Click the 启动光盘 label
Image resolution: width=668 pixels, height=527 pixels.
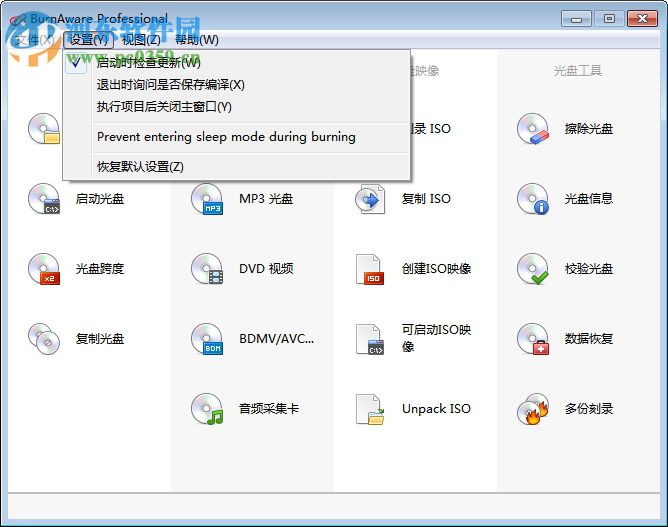point(100,199)
